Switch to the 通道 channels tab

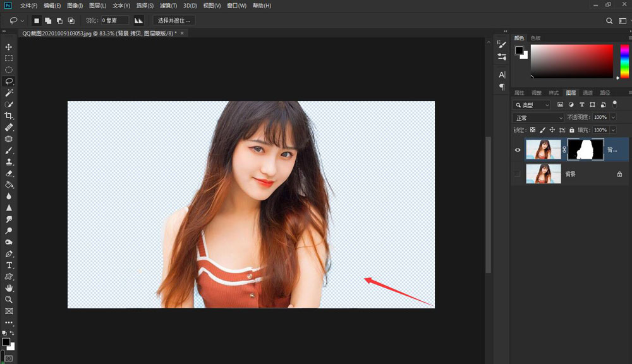coord(588,92)
